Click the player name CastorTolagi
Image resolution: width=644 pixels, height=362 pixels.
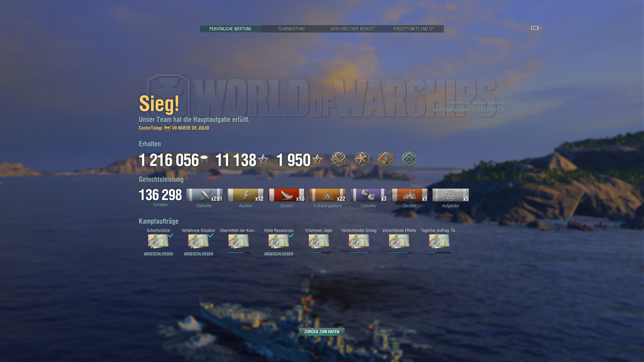click(150, 128)
